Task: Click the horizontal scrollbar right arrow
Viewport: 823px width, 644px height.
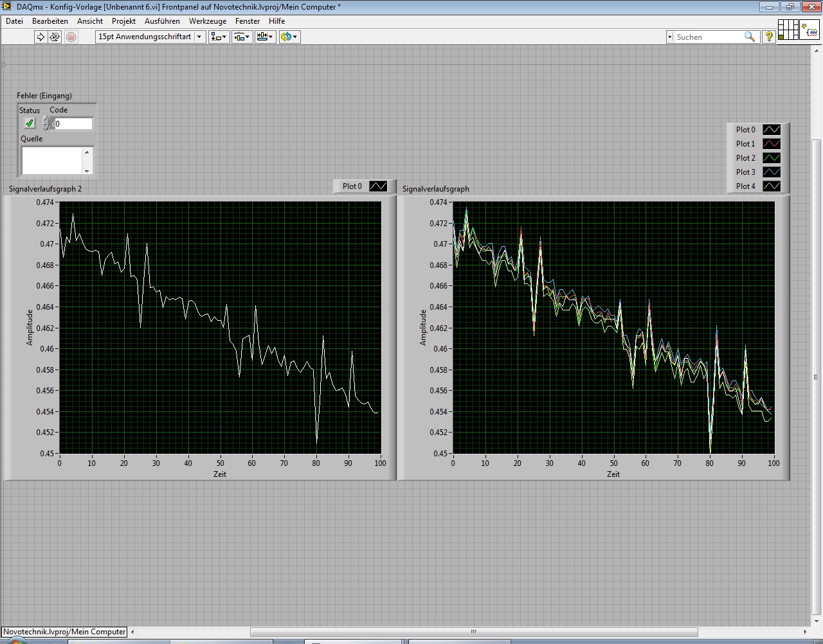Action: (x=806, y=632)
